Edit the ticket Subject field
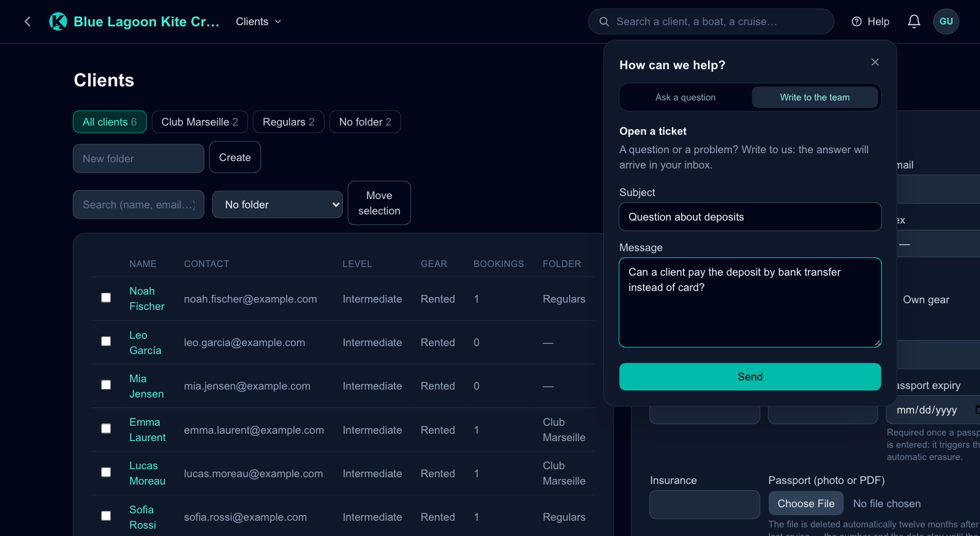Screen dimensions: 980x536 [750, 217]
